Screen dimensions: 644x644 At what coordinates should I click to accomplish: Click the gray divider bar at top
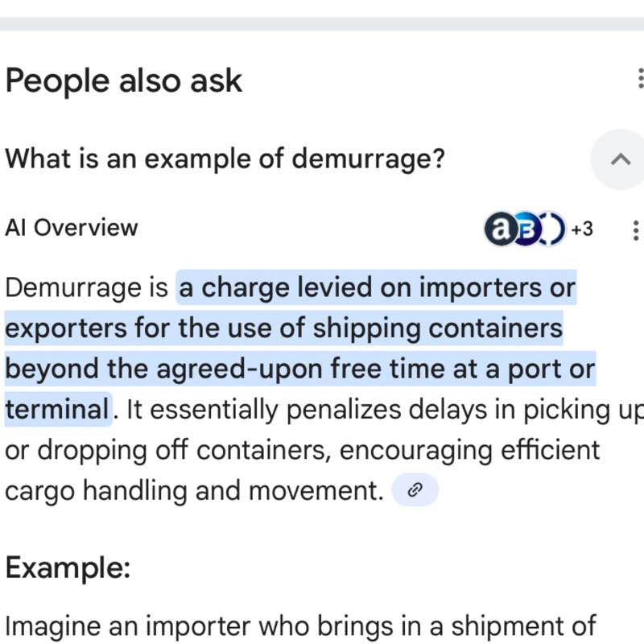(322, 23)
